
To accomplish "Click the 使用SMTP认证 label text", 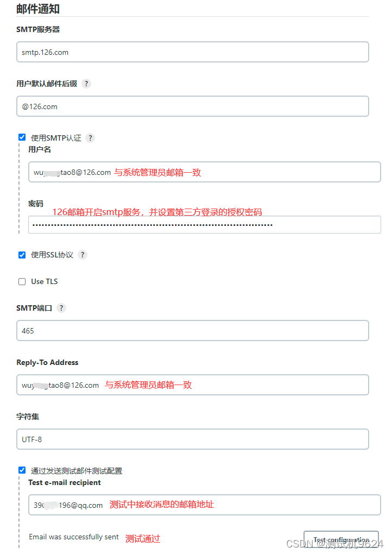I will [56, 137].
